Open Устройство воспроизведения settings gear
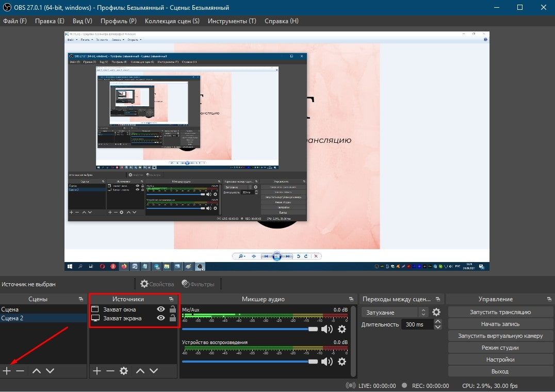This screenshot has height=392, width=555. (342, 362)
